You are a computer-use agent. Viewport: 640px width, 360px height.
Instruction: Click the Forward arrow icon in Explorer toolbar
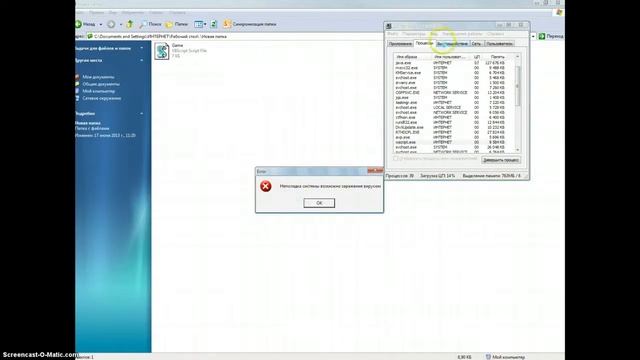(x=111, y=24)
